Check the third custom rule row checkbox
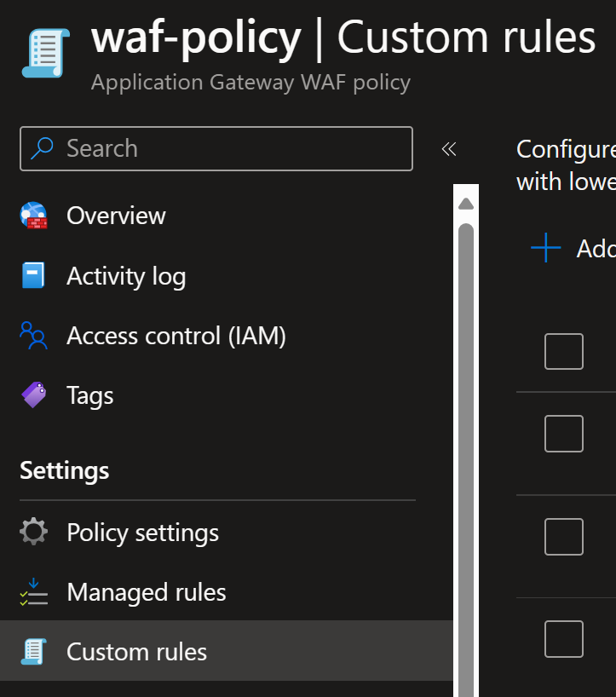Image resolution: width=616 pixels, height=697 pixels. (563, 639)
